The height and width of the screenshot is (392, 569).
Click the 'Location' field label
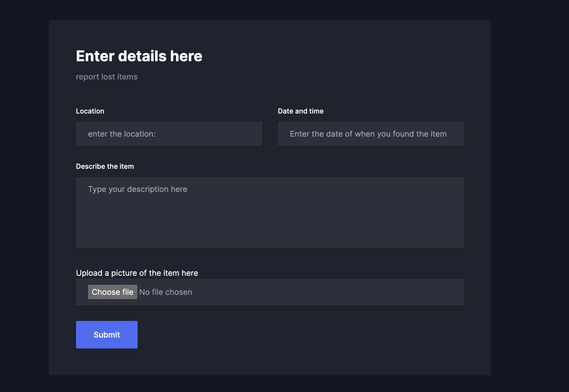[90, 111]
